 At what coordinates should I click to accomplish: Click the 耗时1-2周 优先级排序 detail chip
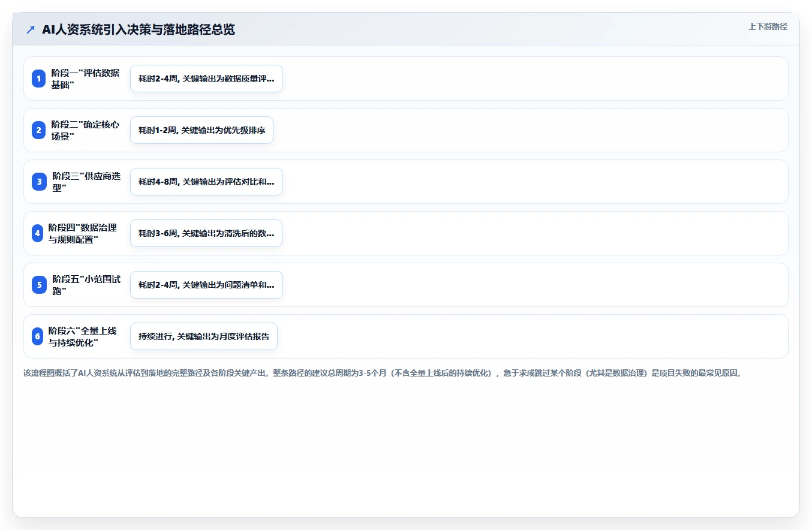[202, 130]
